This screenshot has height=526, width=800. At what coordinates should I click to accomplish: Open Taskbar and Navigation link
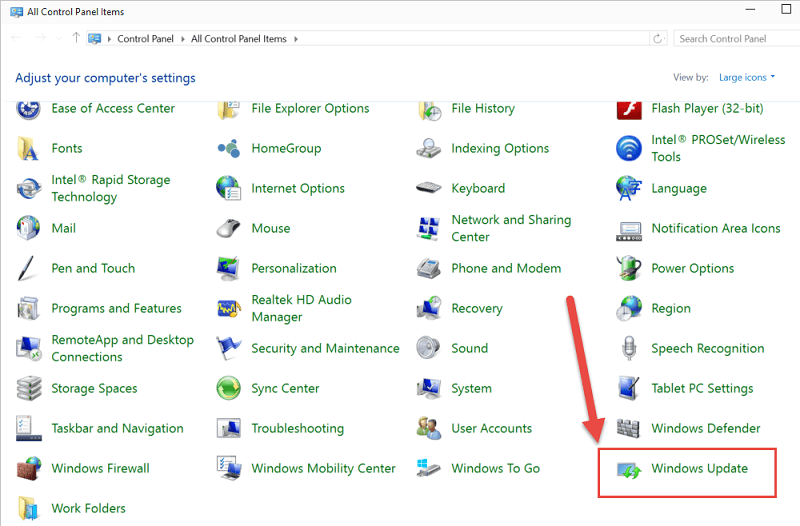click(117, 428)
